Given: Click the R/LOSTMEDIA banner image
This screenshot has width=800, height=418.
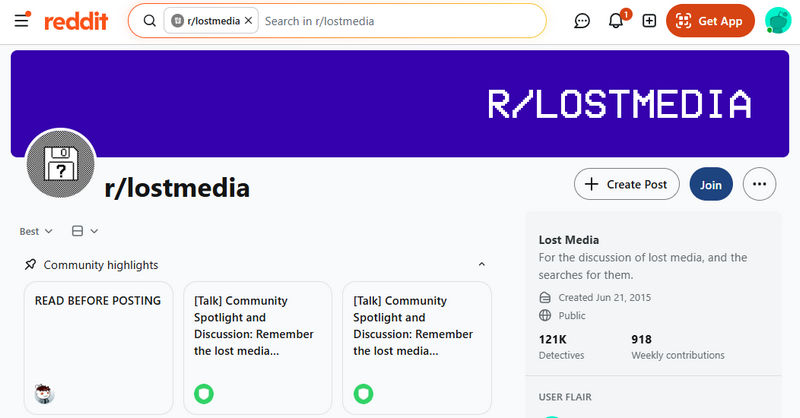Looking at the screenshot, I should tap(400, 104).
